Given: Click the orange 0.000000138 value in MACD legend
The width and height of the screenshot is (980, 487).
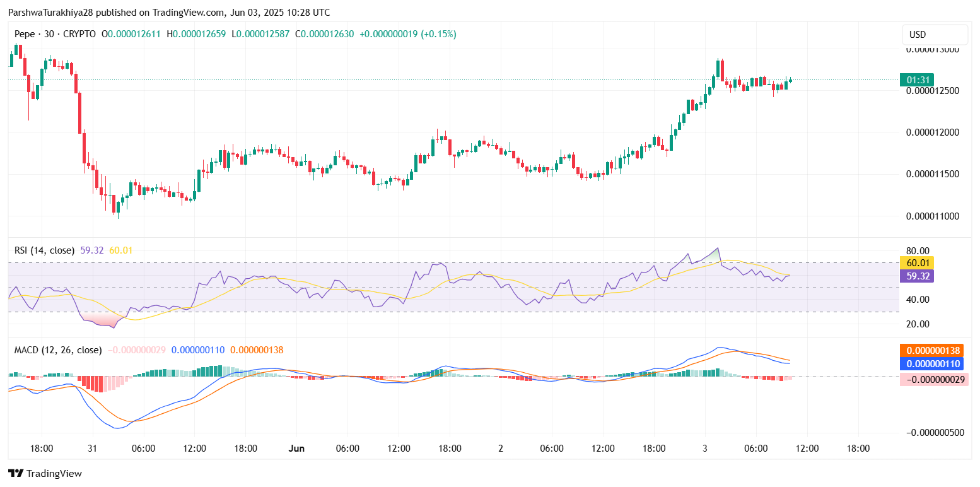Looking at the screenshot, I should (x=257, y=350).
